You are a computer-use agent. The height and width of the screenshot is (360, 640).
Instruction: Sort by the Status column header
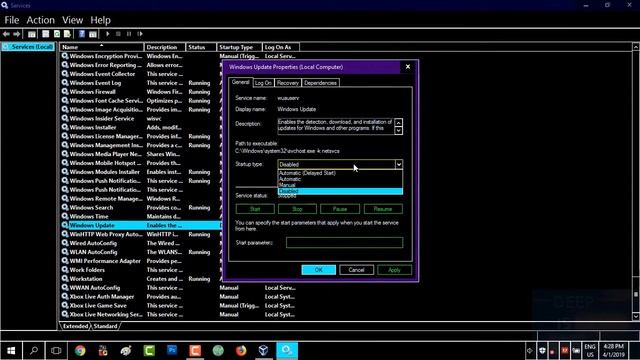(201, 47)
